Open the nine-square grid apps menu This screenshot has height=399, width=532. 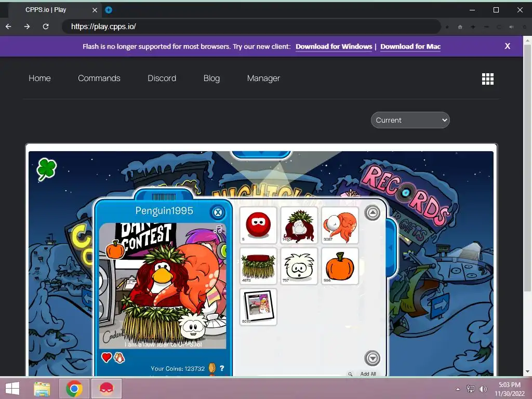[x=487, y=79]
